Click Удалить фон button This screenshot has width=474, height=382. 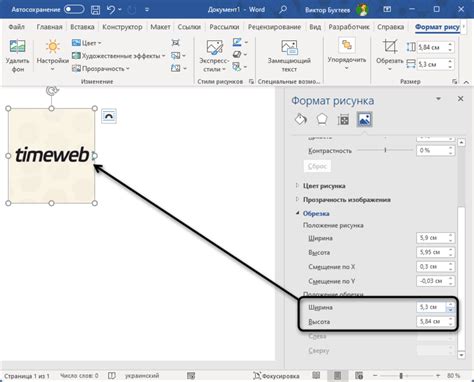(17, 55)
